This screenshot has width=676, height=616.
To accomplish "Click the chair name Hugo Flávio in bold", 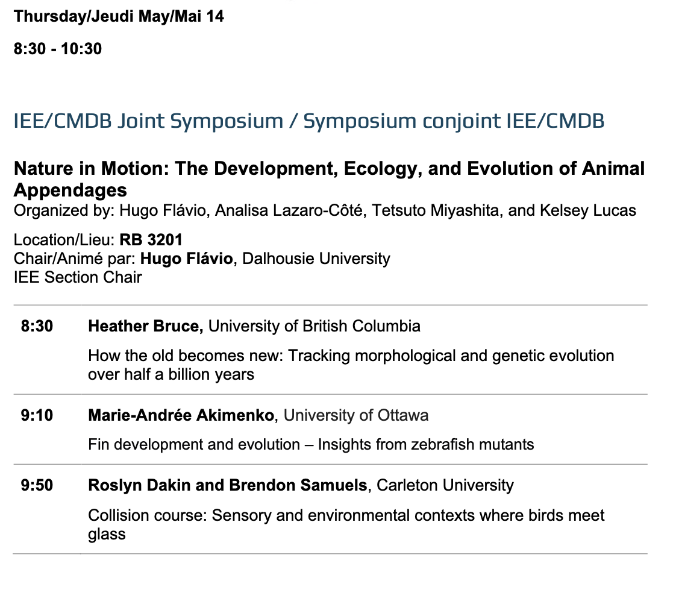I will (x=187, y=259).
